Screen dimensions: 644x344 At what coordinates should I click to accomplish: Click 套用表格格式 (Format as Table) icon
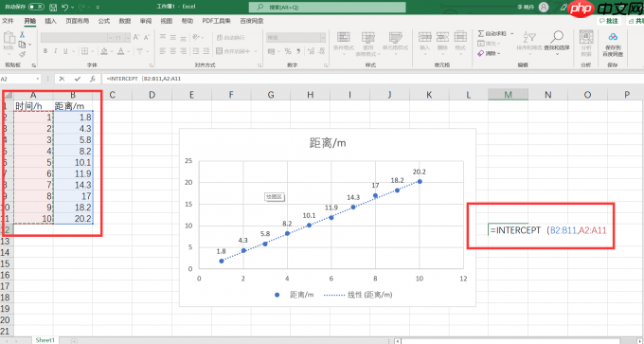(368, 38)
